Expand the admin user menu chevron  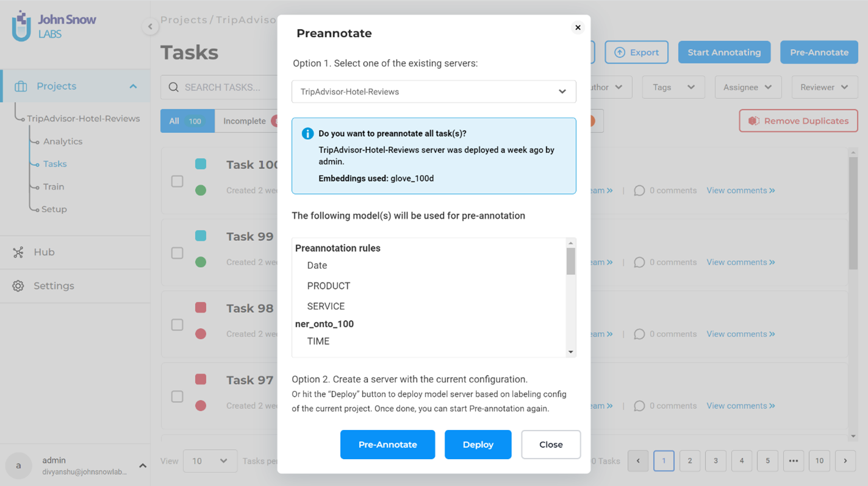click(x=142, y=466)
